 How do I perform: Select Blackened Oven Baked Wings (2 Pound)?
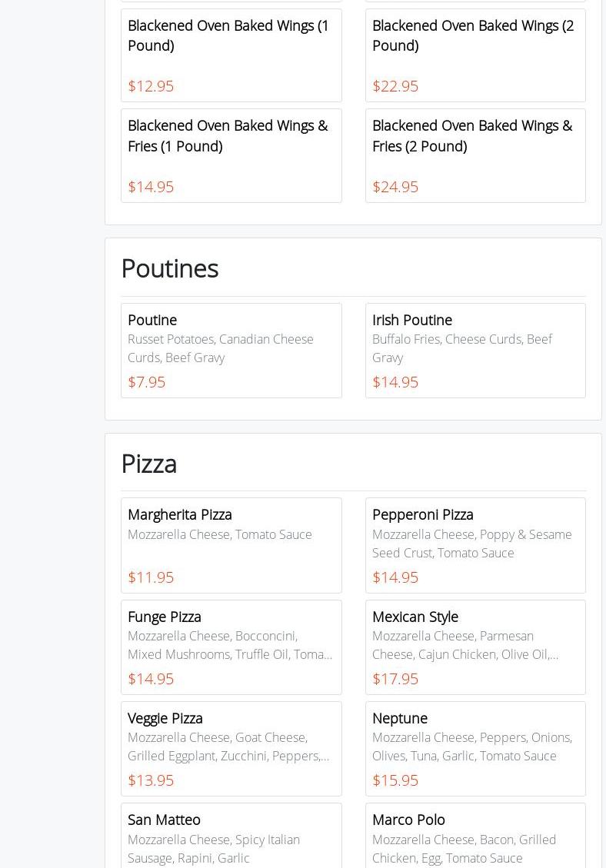click(x=475, y=55)
